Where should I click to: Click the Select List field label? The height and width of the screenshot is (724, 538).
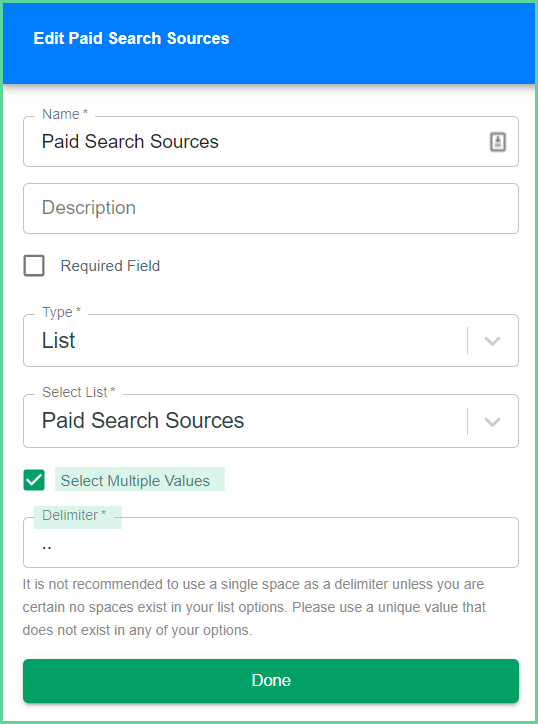(79, 392)
